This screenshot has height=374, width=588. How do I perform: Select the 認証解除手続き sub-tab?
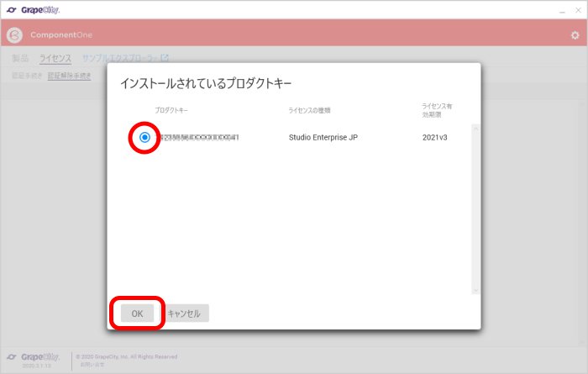70,76
